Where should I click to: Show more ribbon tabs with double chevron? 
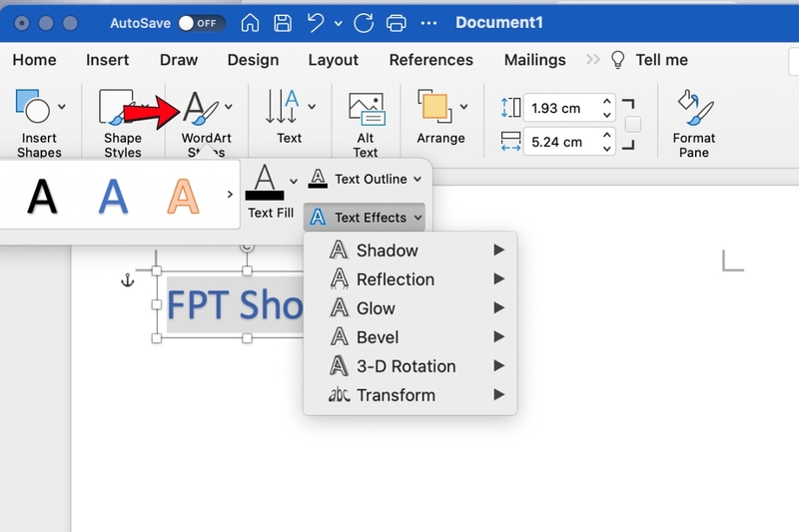592,60
